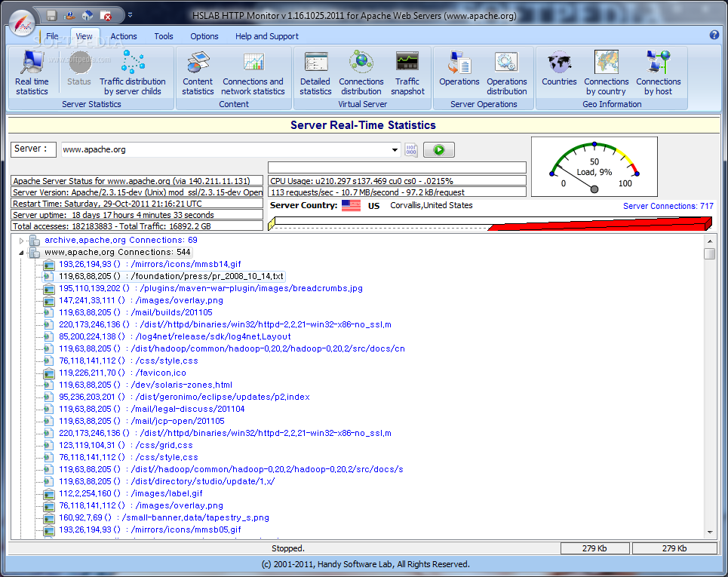
Task: Open Traffic distribution by server childs
Action: click(x=133, y=73)
